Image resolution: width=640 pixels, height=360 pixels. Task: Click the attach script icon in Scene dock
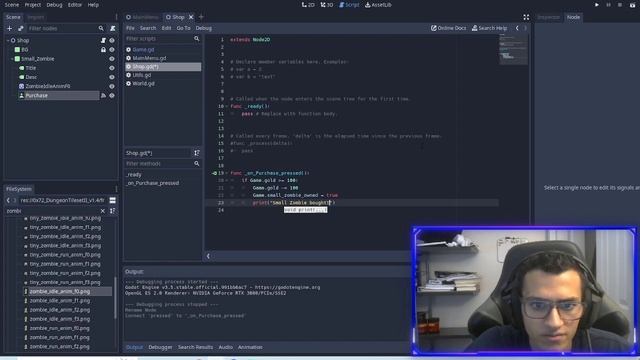point(113,28)
